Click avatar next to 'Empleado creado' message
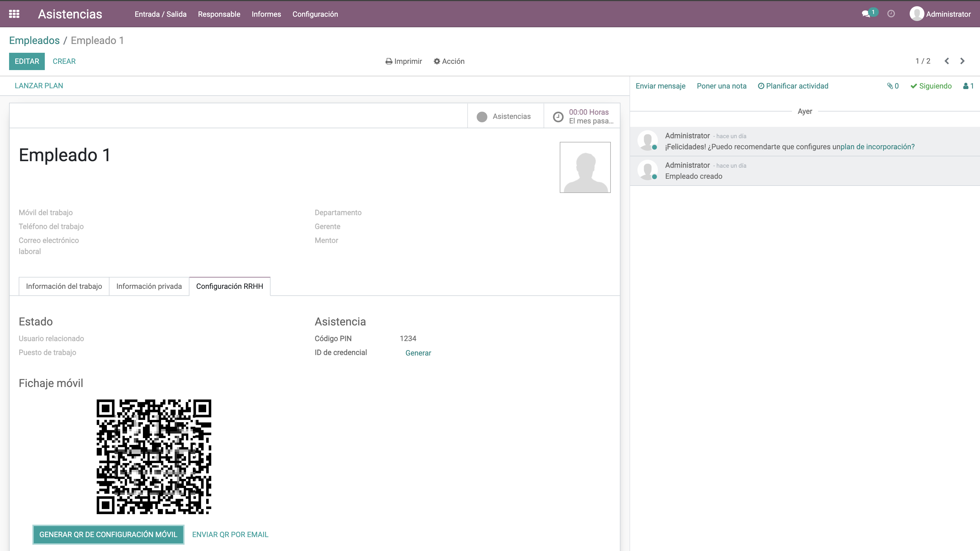Image resolution: width=980 pixels, height=551 pixels. (647, 171)
